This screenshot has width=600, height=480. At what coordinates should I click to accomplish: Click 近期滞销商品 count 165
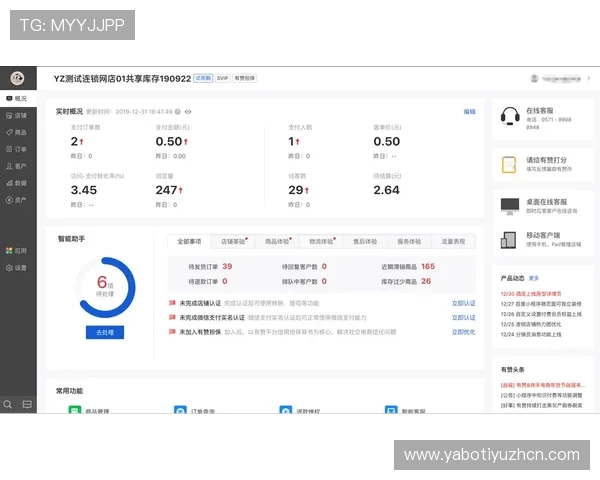(428, 266)
